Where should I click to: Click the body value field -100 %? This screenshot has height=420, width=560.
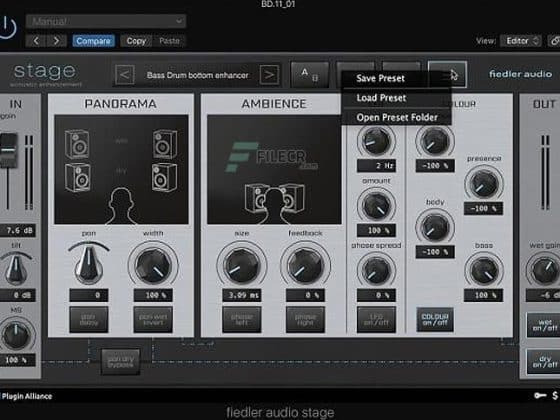435,251
